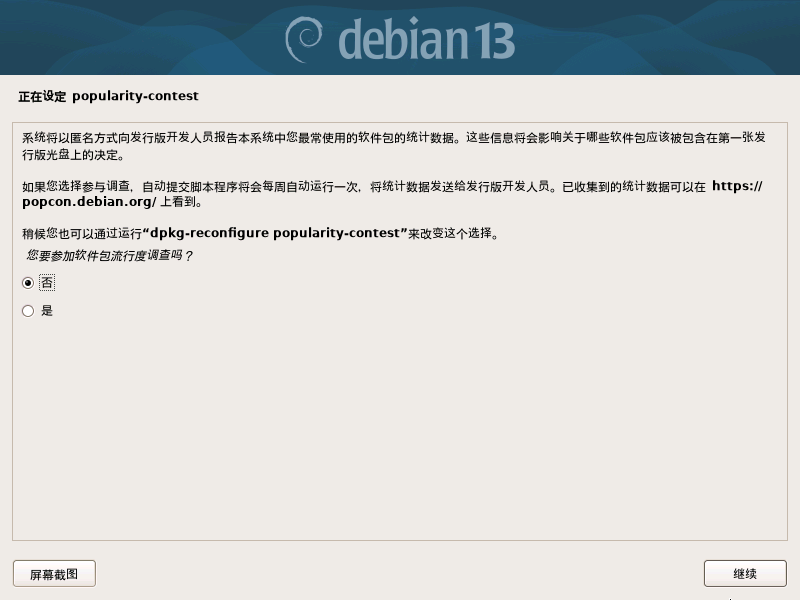
Task: Click the dpkg-reconfigure popularity-contest command text
Action: [x=275, y=233]
